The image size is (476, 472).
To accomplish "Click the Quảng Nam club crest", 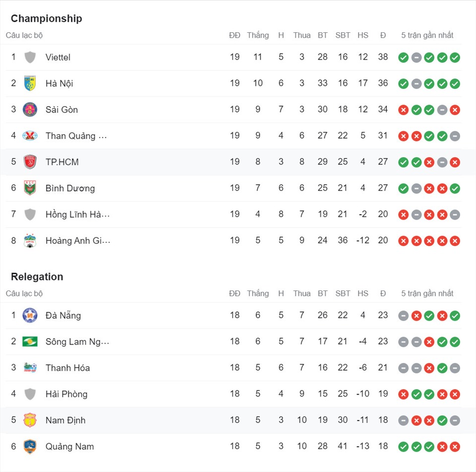I will pos(30,447).
